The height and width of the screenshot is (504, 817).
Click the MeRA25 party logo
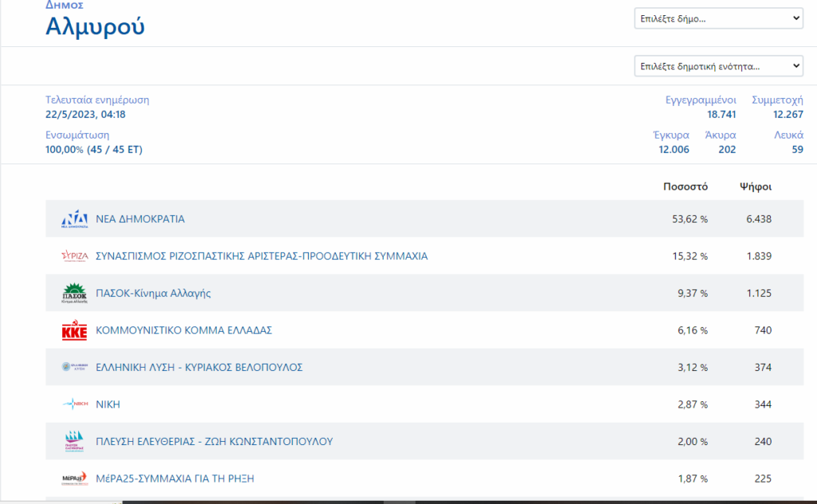click(x=74, y=478)
